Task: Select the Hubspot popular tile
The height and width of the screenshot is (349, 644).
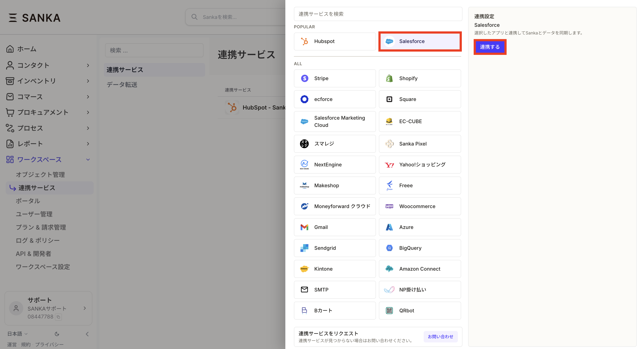Action: pyautogui.click(x=335, y=41)
